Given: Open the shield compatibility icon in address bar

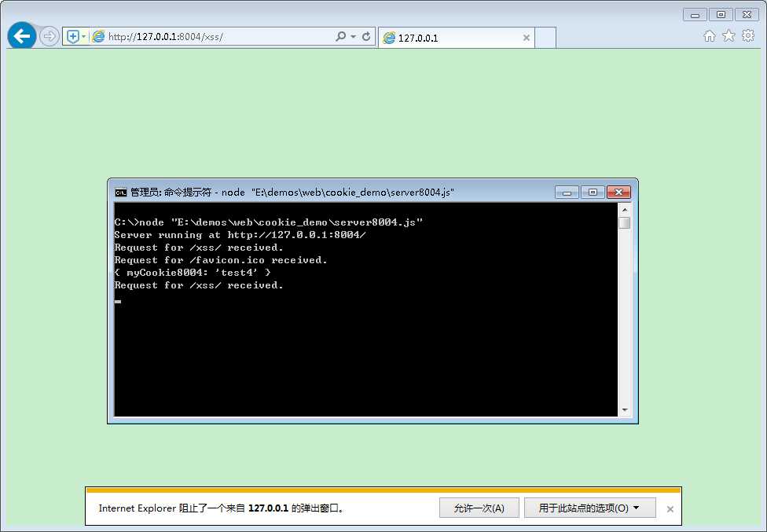Looking at the screenshot, I should click(x=73, y=37).
